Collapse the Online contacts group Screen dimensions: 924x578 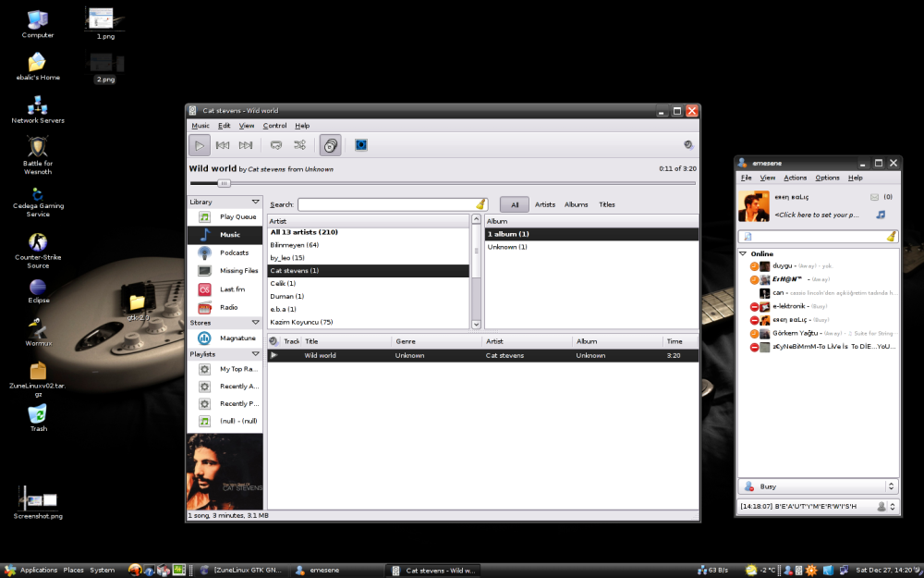743,253
